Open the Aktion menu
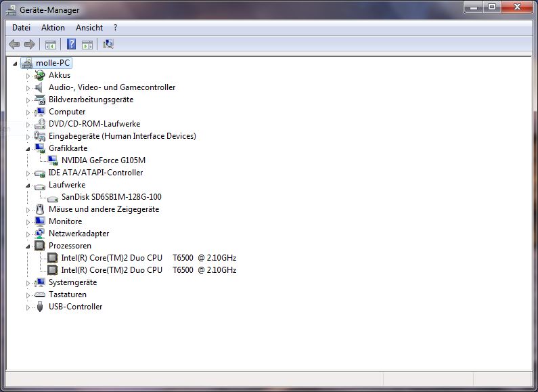The image size is (538, 392). click(x=53, y=28)
